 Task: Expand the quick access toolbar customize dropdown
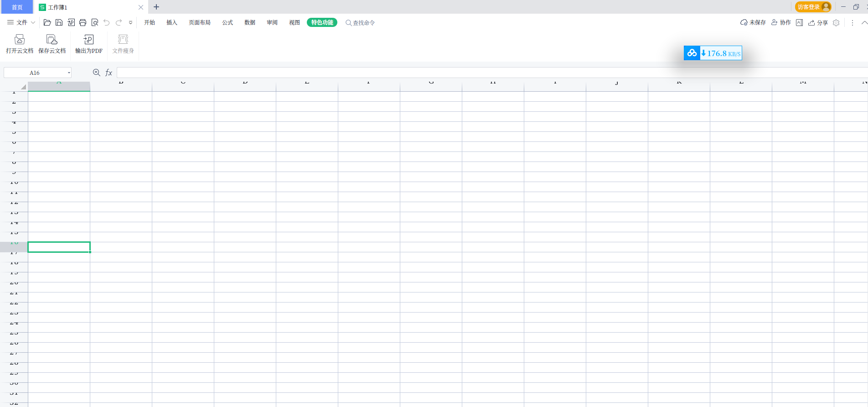(131, 22)
